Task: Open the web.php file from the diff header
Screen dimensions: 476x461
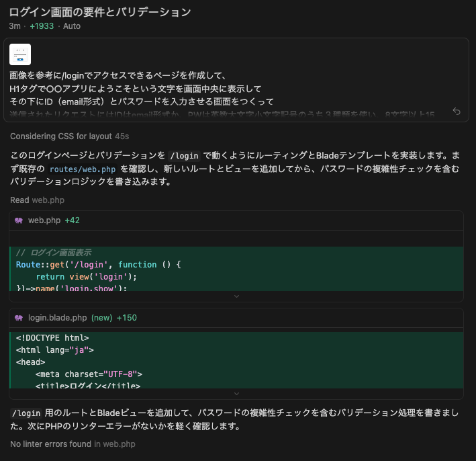Action: click(x=44, y=220)
